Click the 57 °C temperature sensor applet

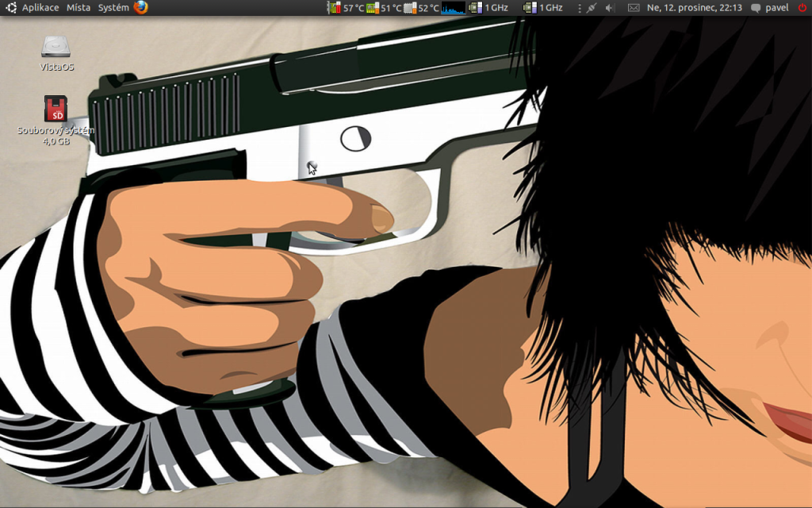click(x=346, y=8)
